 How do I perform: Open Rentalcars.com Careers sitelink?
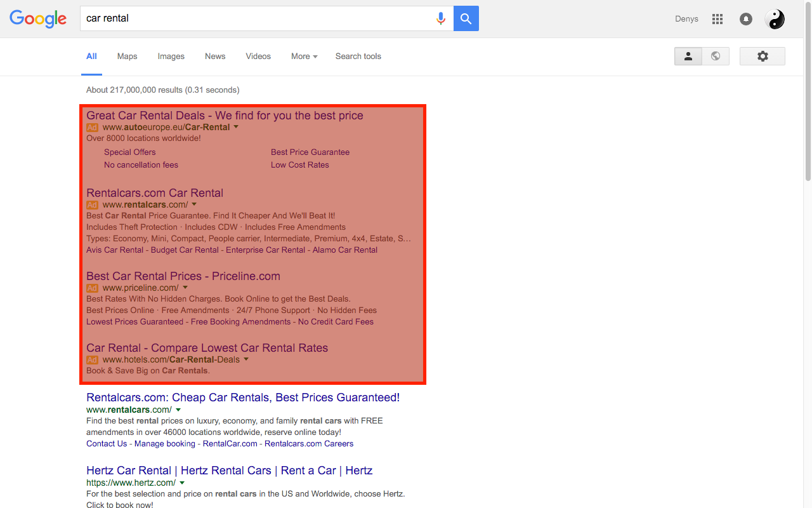309,444
